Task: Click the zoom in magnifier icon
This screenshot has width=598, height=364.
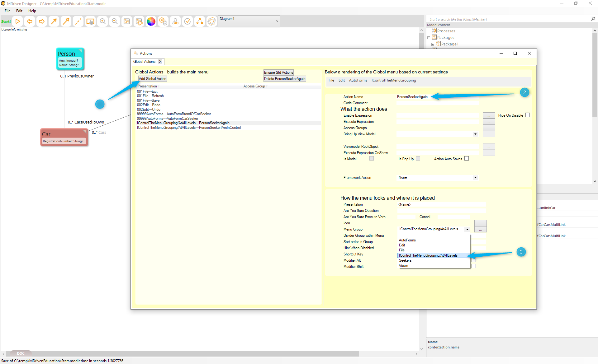Action: tap(102, 21)
